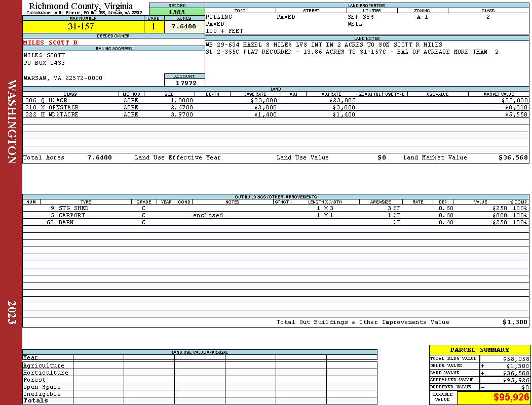Select land row 210 X OPNSTACR

pyautogui.click(x=276, y=107)
